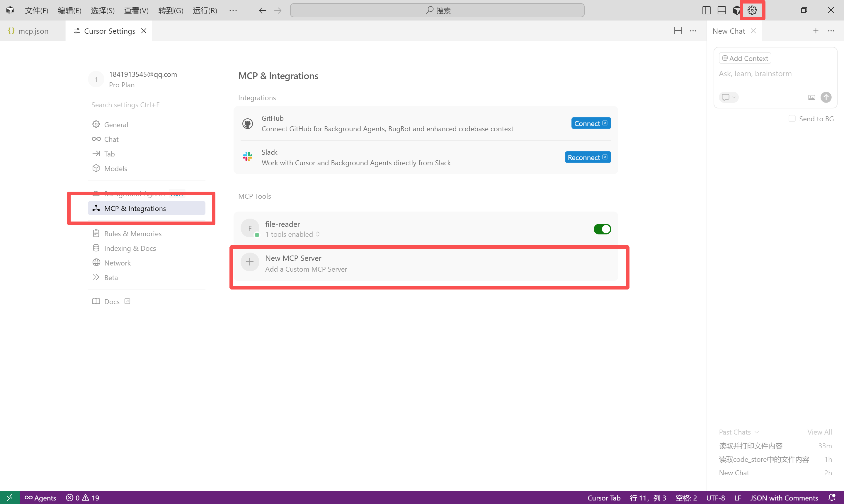Collapse the Past Chats section

(x=738, y=432)
